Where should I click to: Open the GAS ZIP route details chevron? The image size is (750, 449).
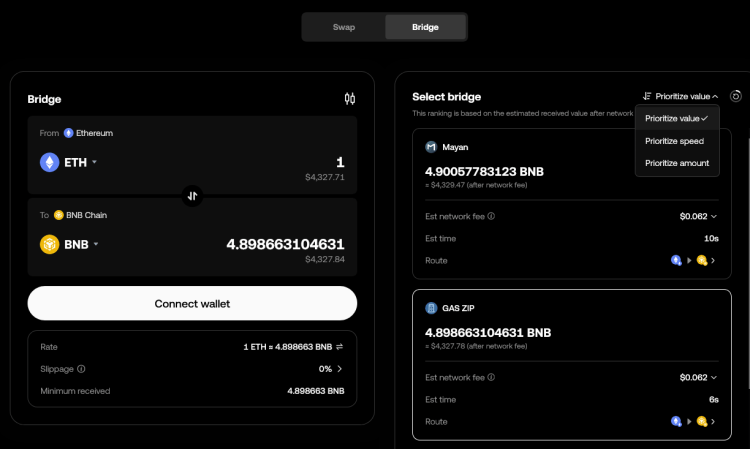pyautogui.click(x=713, y=421)
